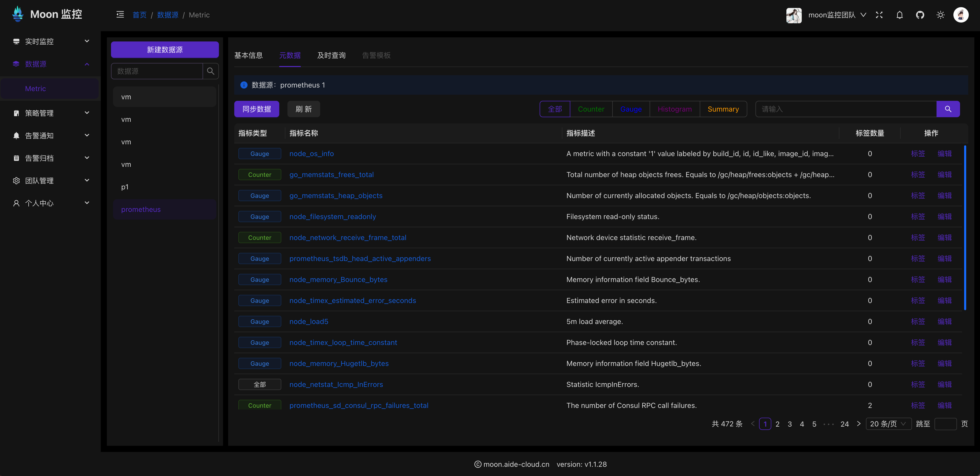Select the prometheus data source
The height and width of the screenshot is (476, 980).
tap(165, 209)
